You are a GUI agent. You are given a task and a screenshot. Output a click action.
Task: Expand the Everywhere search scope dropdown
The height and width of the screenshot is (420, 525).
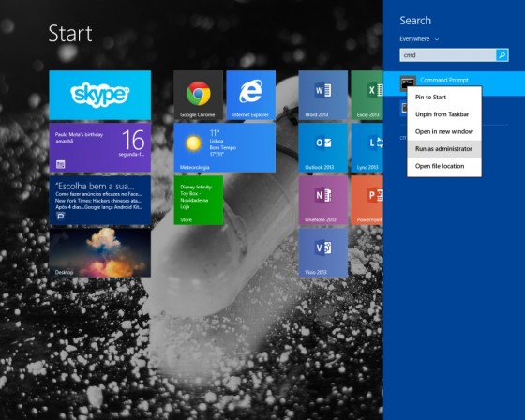click(419, 39)
